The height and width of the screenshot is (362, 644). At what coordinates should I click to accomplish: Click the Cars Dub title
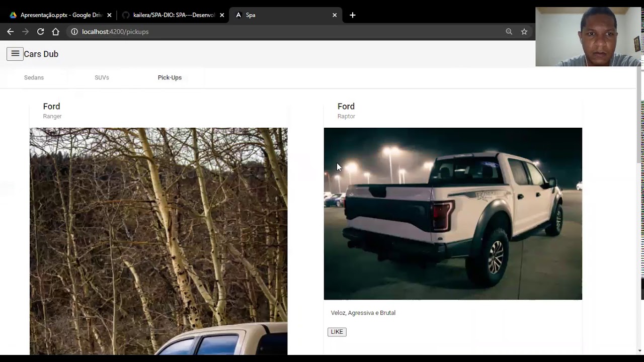click(41, 54)
